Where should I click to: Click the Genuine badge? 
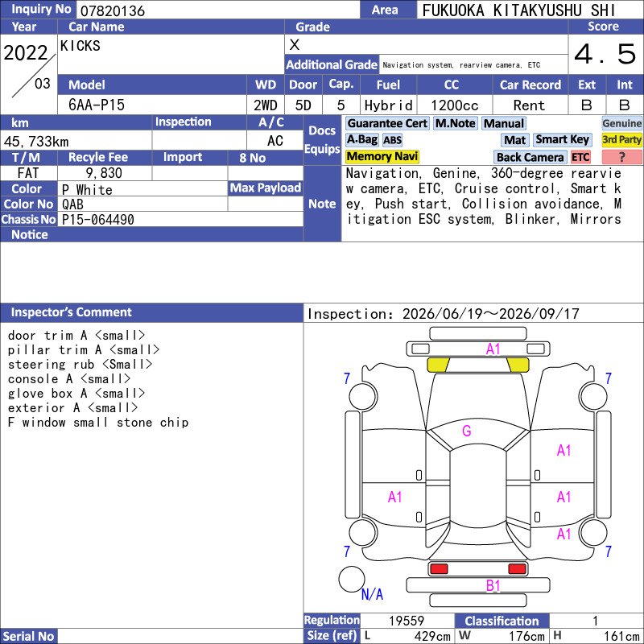tap(621, 124)
